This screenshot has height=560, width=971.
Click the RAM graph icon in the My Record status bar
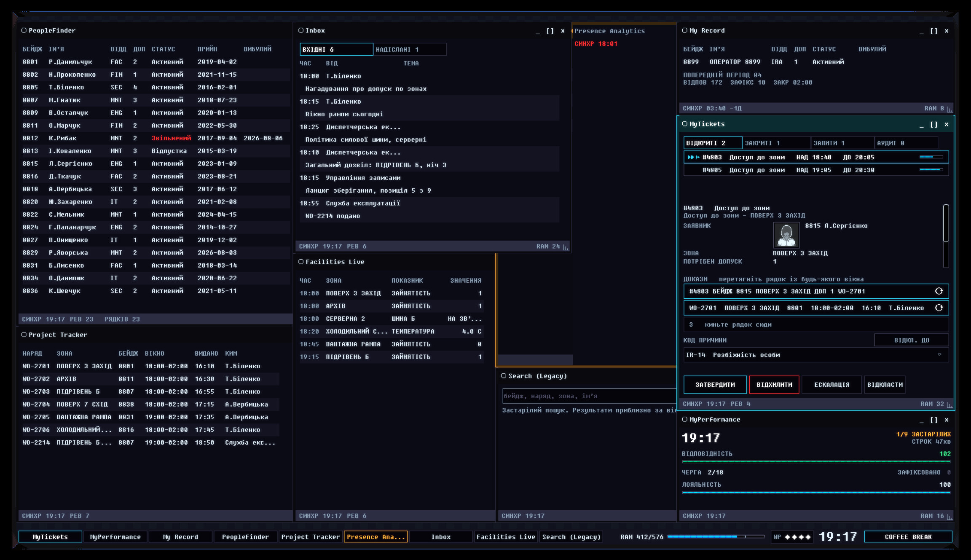(950, 109)
